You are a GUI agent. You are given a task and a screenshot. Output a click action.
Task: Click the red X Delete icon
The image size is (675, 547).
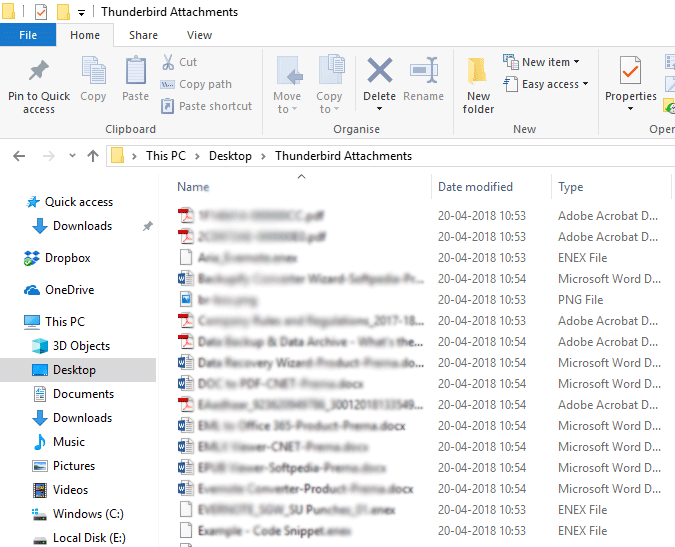coord(380,70)
